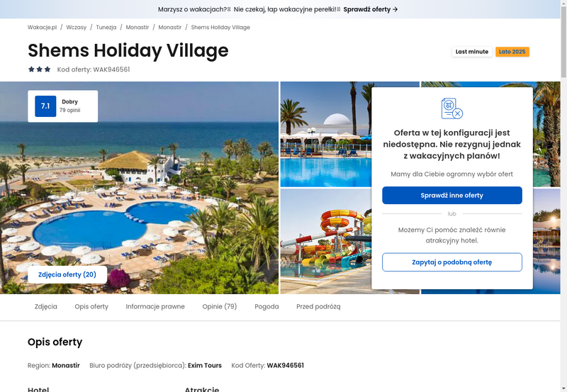Click the three-star hotel rating icons

point(40,69)
